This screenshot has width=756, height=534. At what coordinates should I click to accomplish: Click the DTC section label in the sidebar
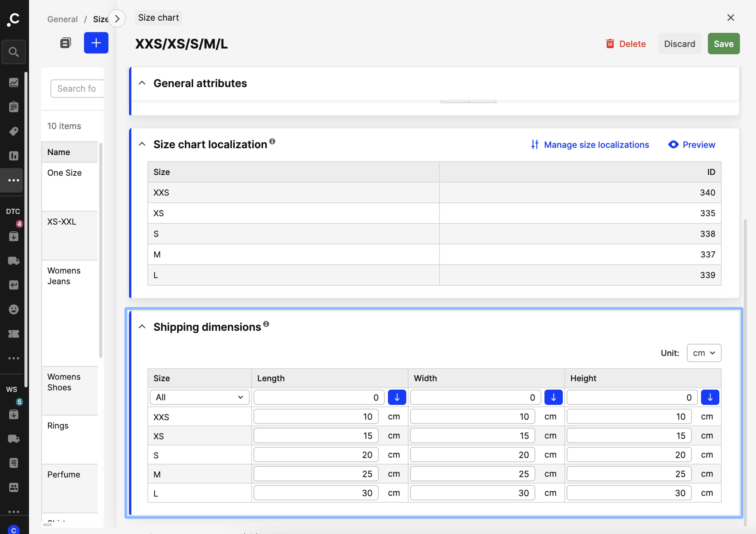13,211
